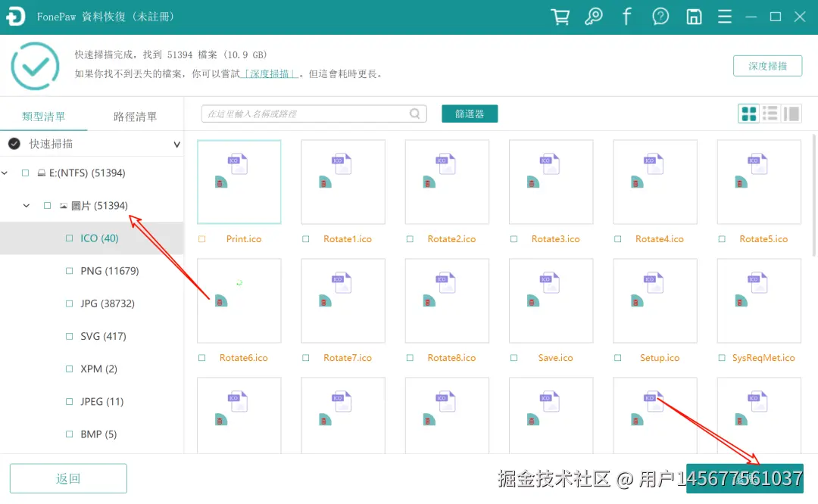Click the key registration icon
This screenshot has width=818, height=504.
click(594, 16)
